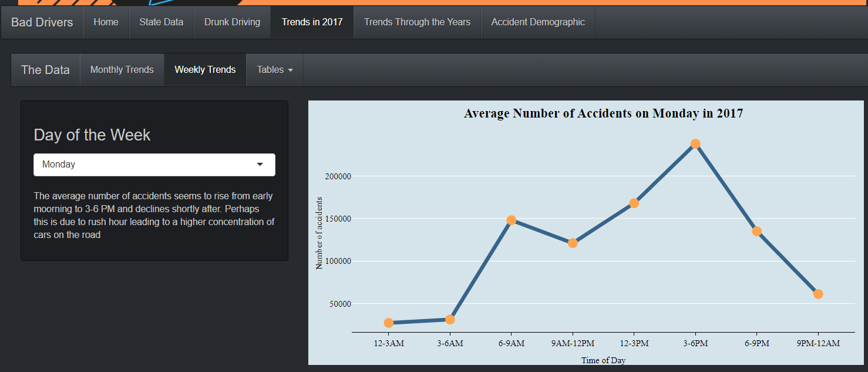Click the 150000 y-axis label

pos(338,219)
